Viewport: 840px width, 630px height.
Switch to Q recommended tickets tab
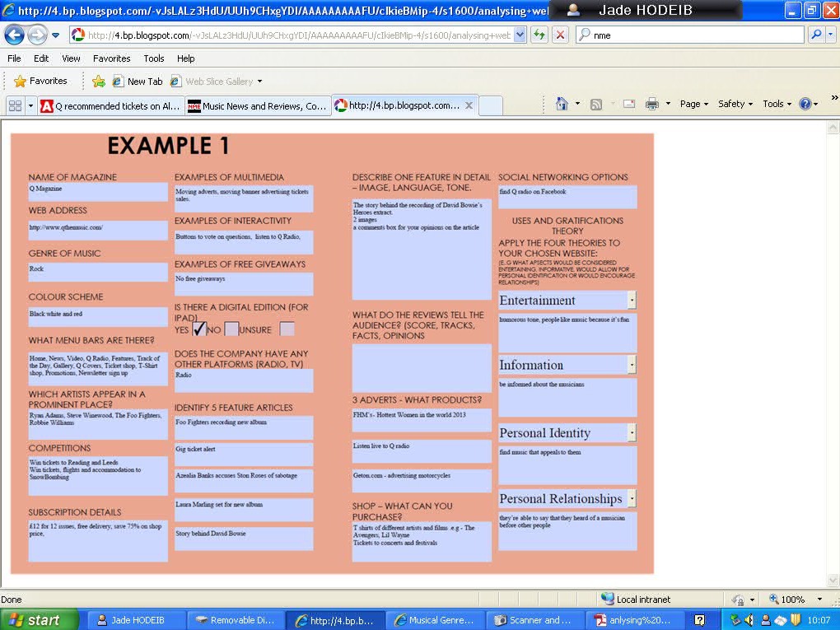(111, 106)
